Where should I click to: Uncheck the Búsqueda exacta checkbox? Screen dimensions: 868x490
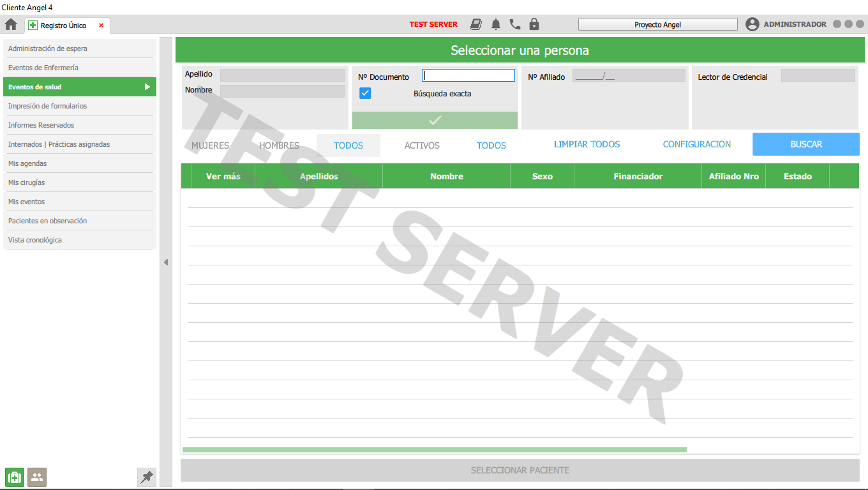coord(365,94)
